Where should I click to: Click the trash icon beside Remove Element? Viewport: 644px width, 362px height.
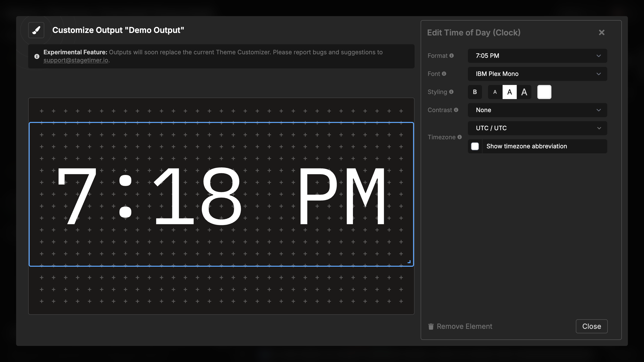pyautogui.click(x=431, y=326)
